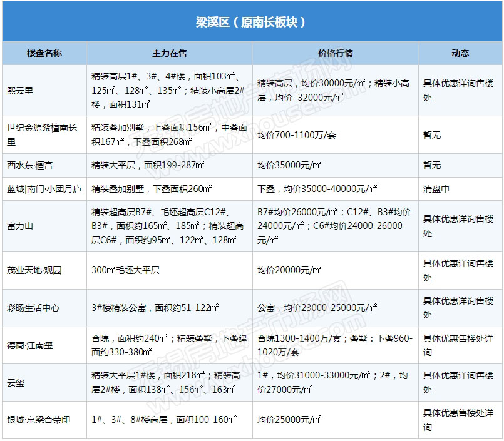Click the price "均价25000元/㎡"
Screen dimensions: 504x441
coord(289,420)
